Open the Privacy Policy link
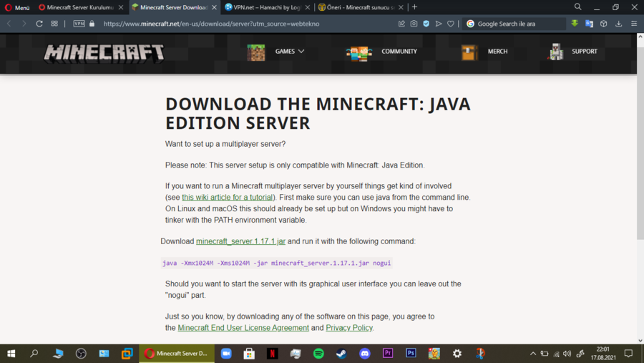The image size is (644, 363). click(x=349, y=328)
